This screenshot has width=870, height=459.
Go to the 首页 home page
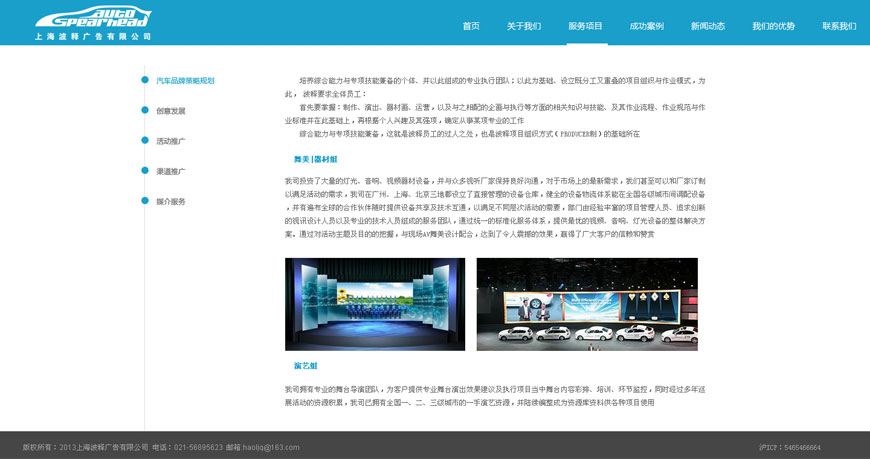pyautogui.click(x=471, y=26)
